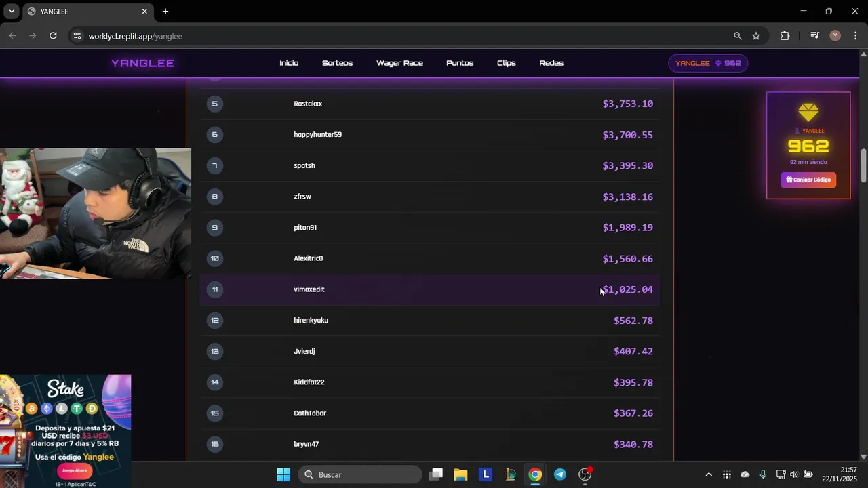Select vimaxedit in the leaderboard

(309, 289)
